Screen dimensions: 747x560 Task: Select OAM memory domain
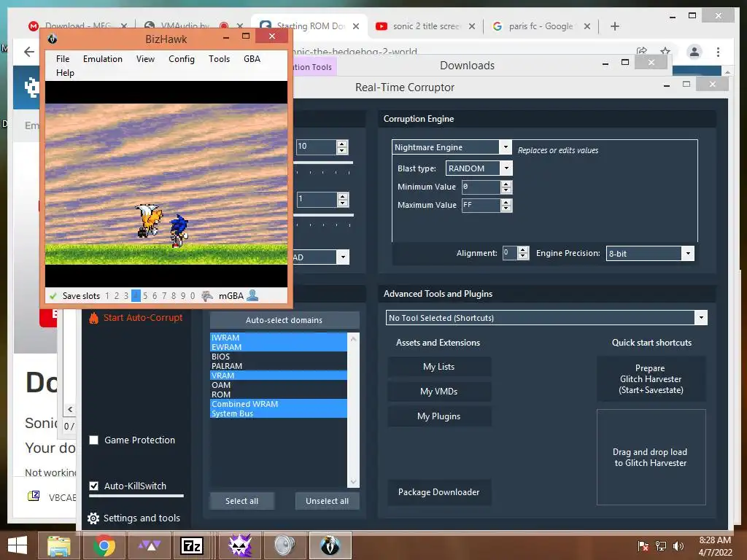[x=278, y=385]
